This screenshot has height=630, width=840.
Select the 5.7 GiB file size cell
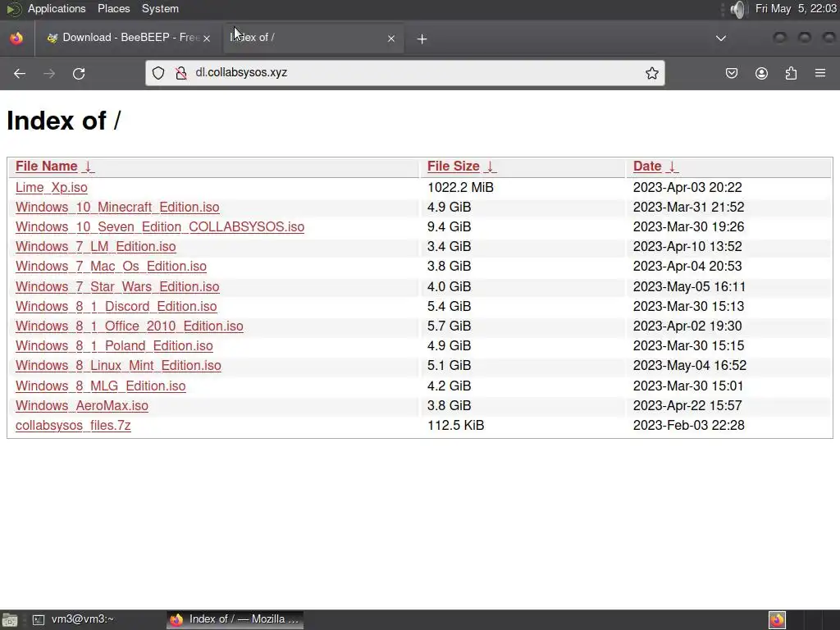[x=449, y=326]
